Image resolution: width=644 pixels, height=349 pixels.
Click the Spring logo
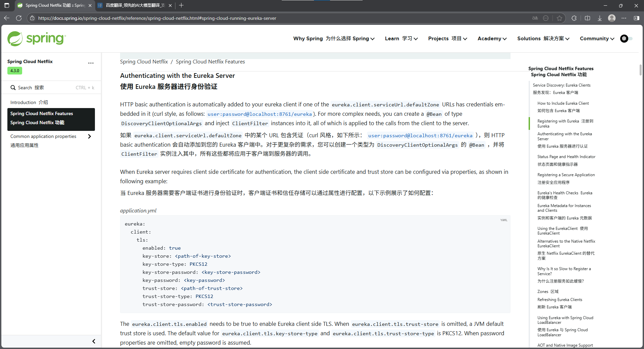tap(36, 39)
